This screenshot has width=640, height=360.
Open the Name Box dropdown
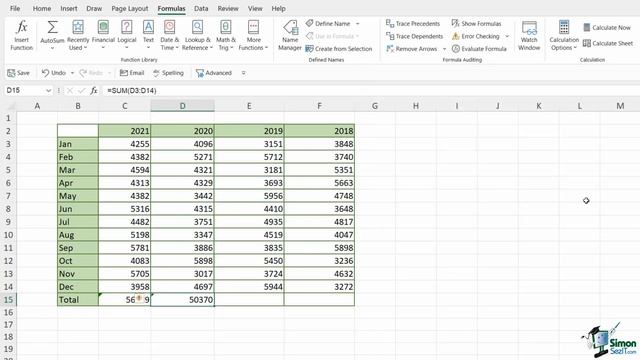pos(49,91)
